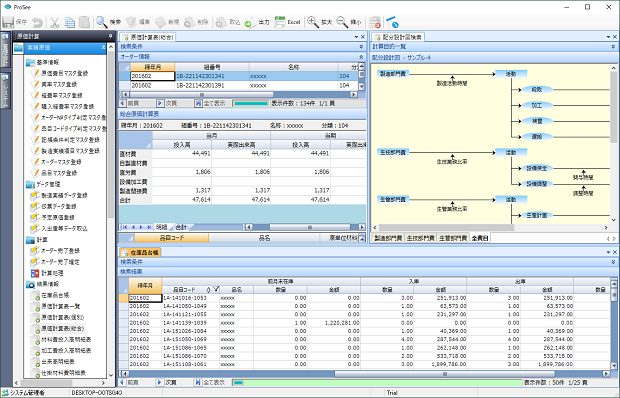Viewport: 620px width, 398px height.
Task: Click the 設備保全 node in the diagram
Action: [x=537, y=168]
